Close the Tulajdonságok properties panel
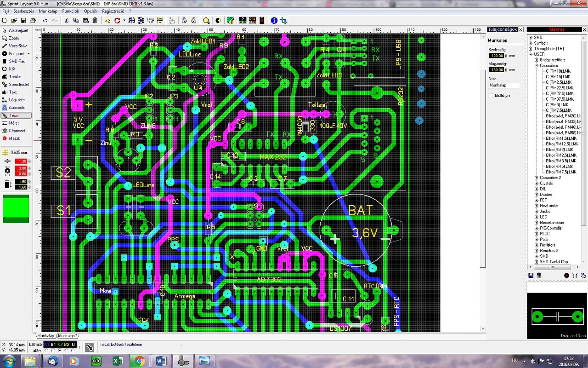Image resolution: width=588 pixels, height=368 pixels. (x=521, y=29)
